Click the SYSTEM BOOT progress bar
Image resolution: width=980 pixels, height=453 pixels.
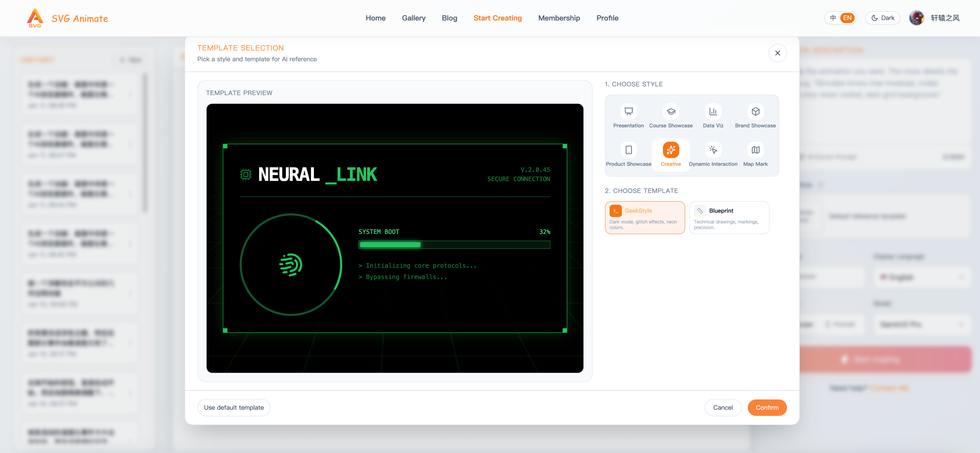[x=454, y=245]
